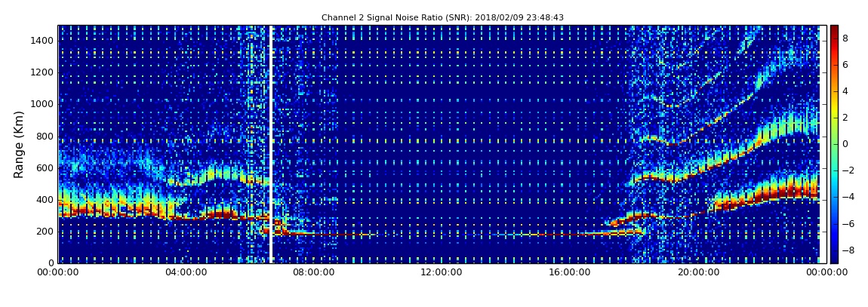Click the white vertical data gap line

tap(271, 144)
